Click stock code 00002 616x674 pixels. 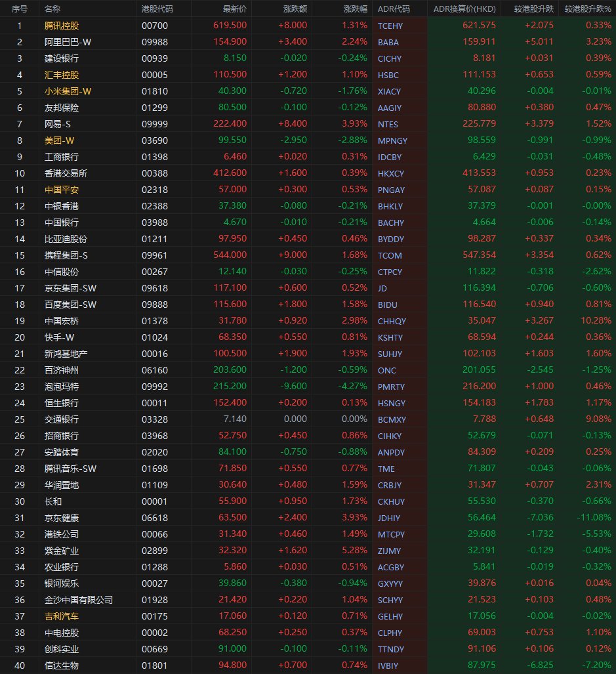(x=155, y=633)
